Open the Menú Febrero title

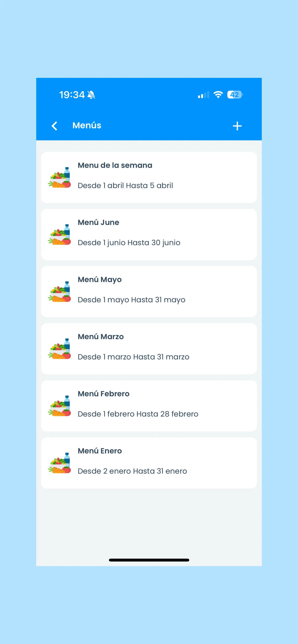point(103,394)
